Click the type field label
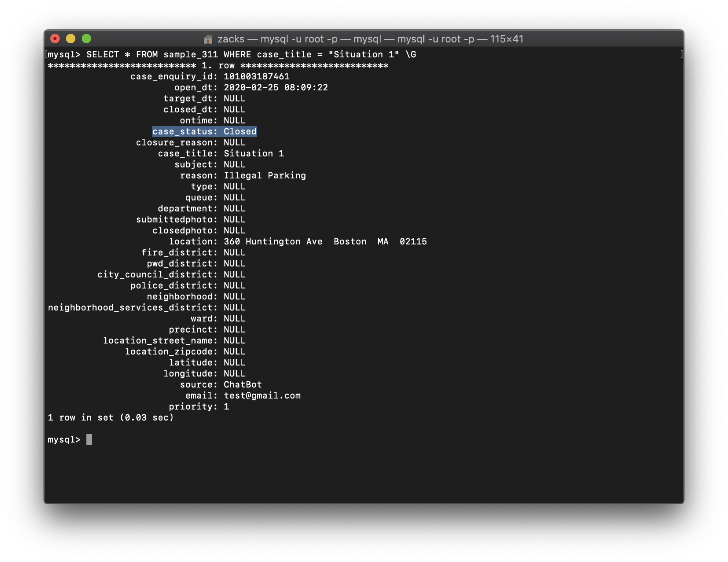728x562 pixels. [204, 187]
